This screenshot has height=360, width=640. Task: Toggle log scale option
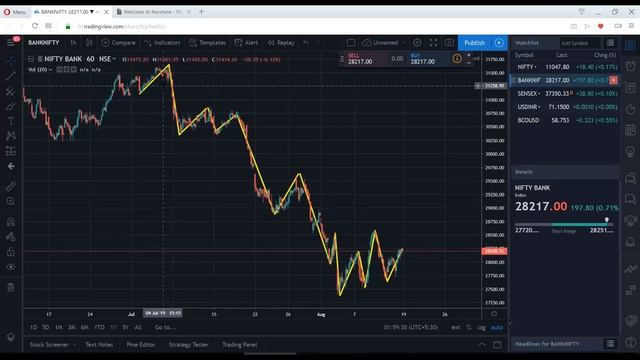(x=482, y=327)
